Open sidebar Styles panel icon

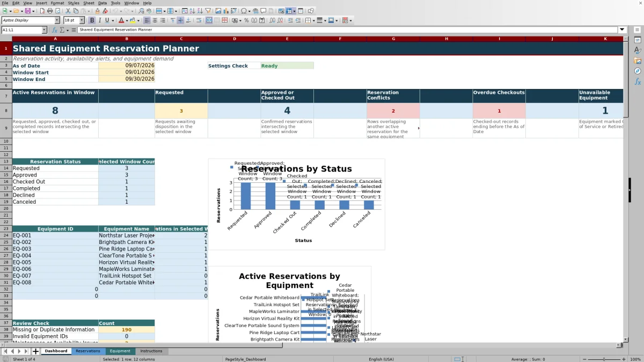point(638,50)
